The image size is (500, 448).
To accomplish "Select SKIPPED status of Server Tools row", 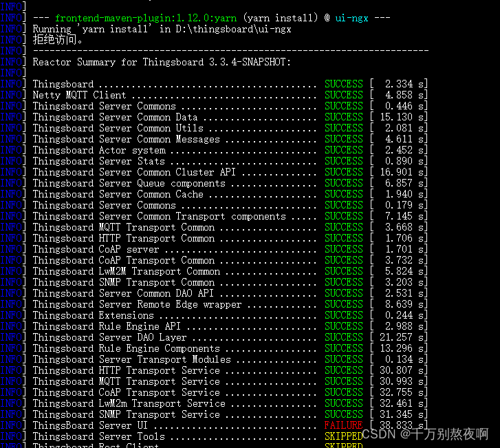I will point(343,436).
